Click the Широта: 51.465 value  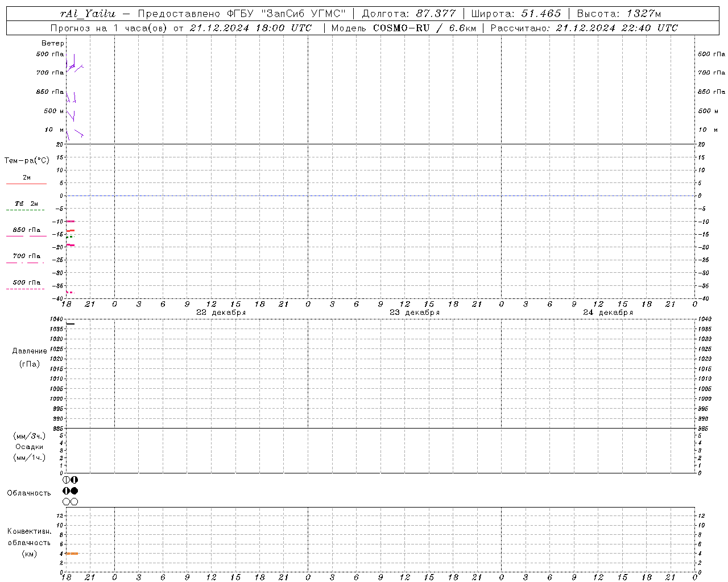pyautogui.click(x=516, y=14)
